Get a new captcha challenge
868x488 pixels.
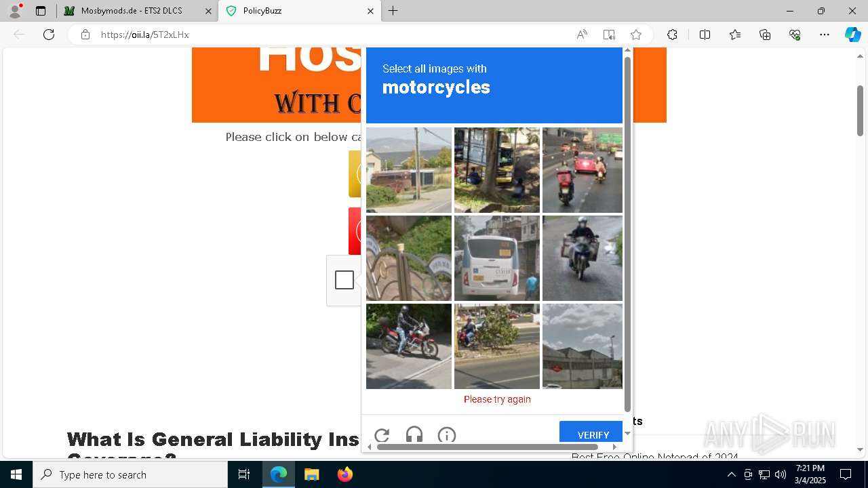coord(382,435)
